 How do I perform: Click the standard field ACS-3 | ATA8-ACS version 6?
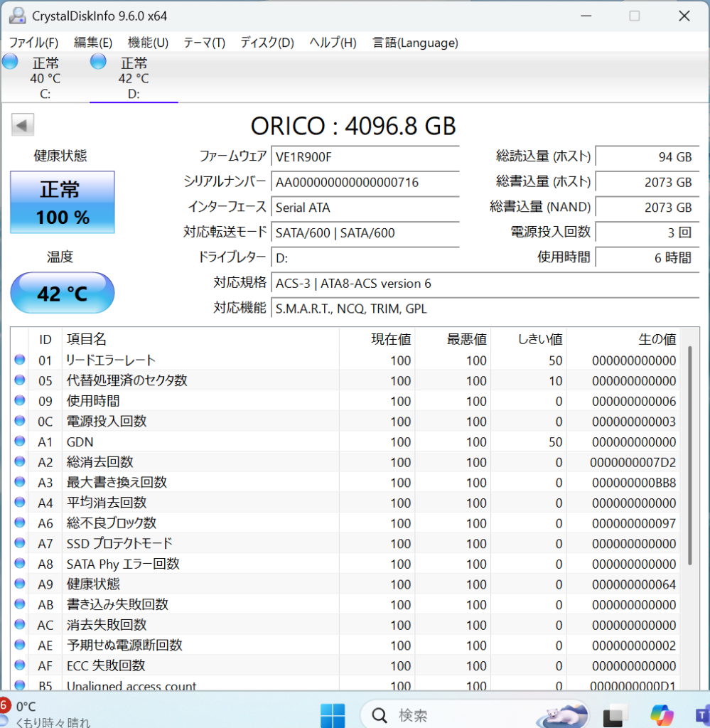485,283
